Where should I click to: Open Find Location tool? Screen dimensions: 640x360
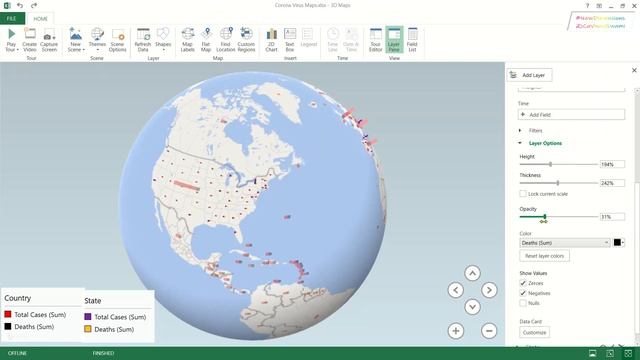tap(226, 40)
